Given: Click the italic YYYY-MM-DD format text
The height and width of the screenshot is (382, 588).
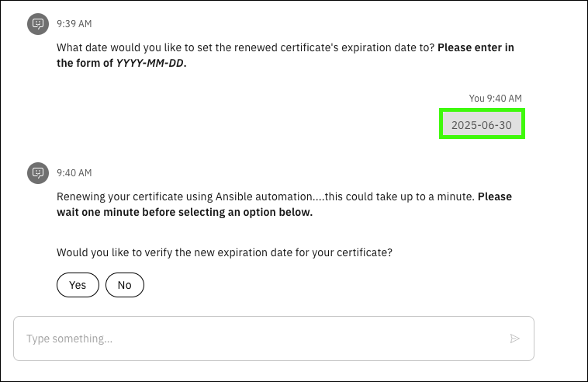Looking at the screenshot, I should click(150, 64).
